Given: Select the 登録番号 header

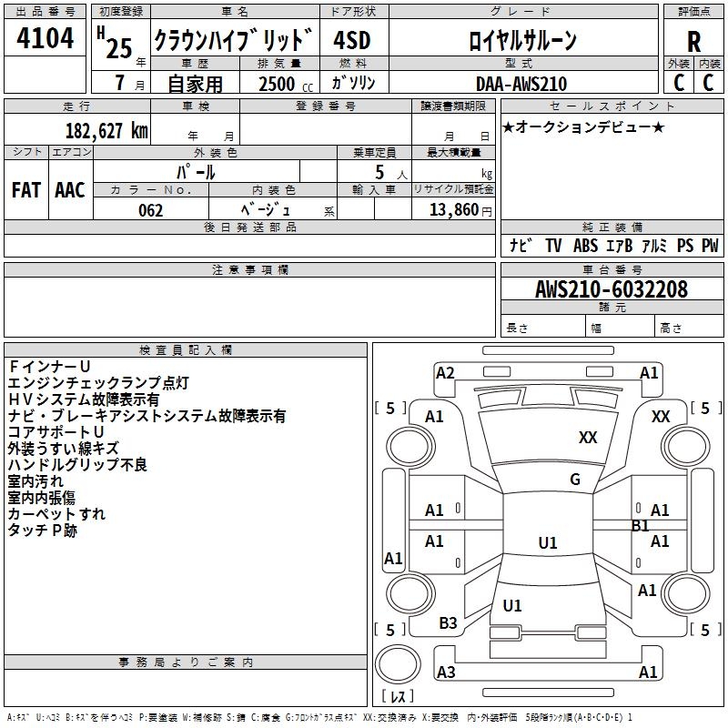Looking at the screenshot, I should pyautogui.click(x=326, y=106).
